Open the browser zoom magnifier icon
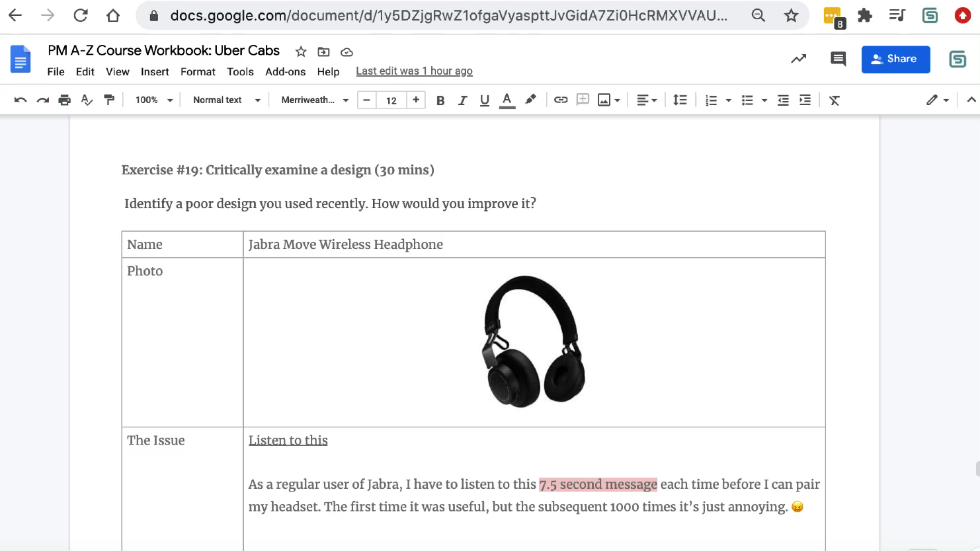 758,15
